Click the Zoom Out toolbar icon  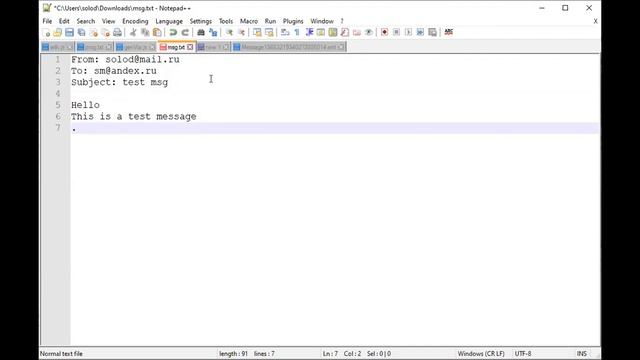(x=241, y=33)
